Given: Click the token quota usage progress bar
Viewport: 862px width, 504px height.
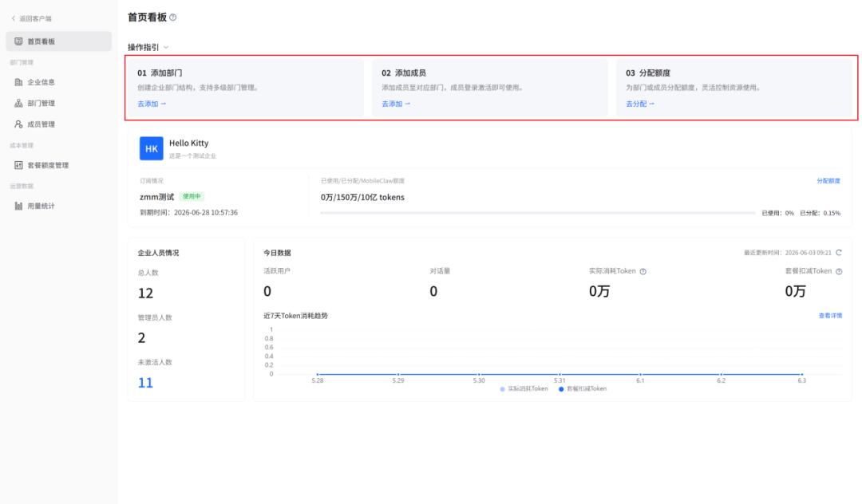Looking at the screenshot, I should [538, 213].
